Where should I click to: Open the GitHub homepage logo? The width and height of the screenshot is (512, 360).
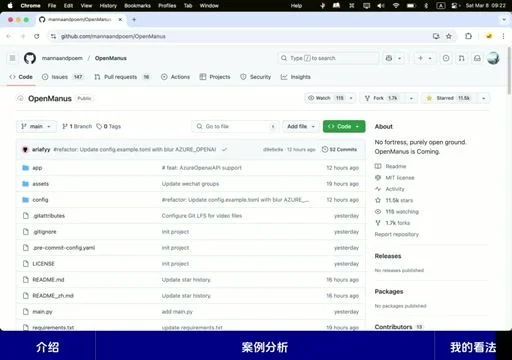[30, 58]
